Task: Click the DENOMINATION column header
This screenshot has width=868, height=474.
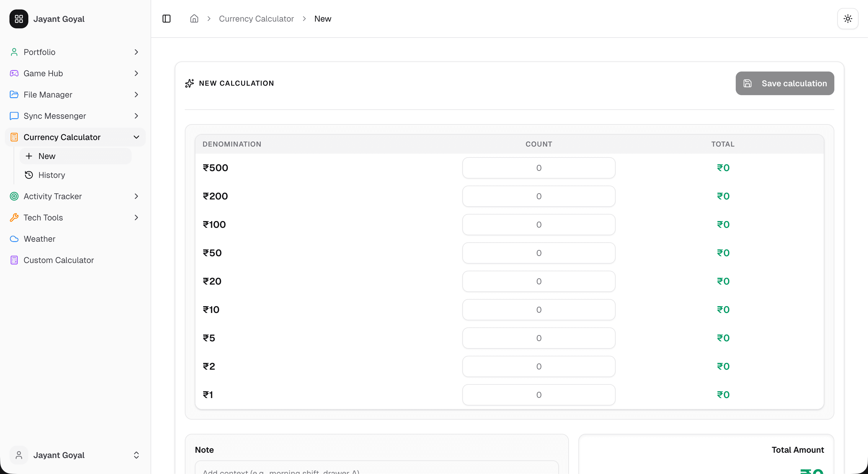Action: 232,144
